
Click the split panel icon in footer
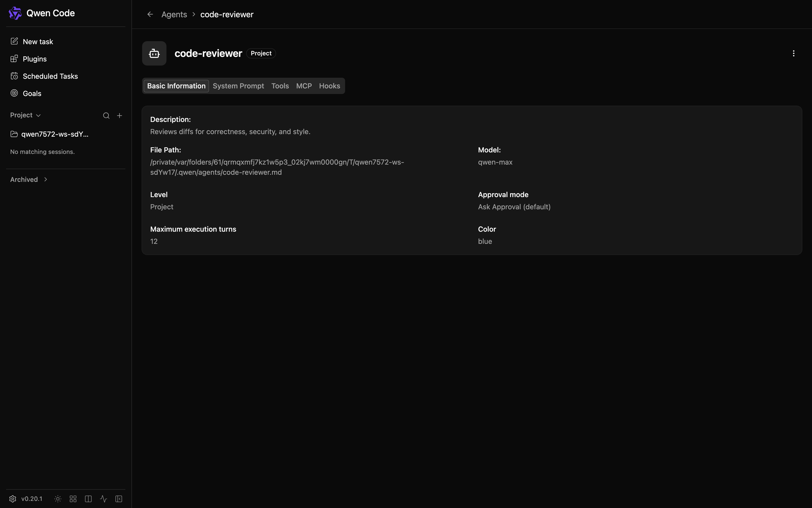pos(88,499)
